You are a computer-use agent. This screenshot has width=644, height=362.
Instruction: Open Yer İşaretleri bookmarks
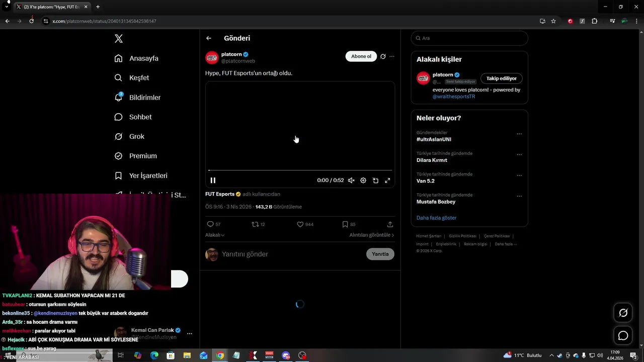pos(141,175)
